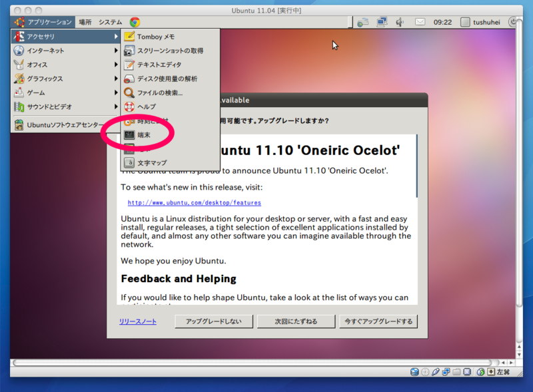Open the tushuhei user menu
The image size is (533, 392).
pos(480,23)
